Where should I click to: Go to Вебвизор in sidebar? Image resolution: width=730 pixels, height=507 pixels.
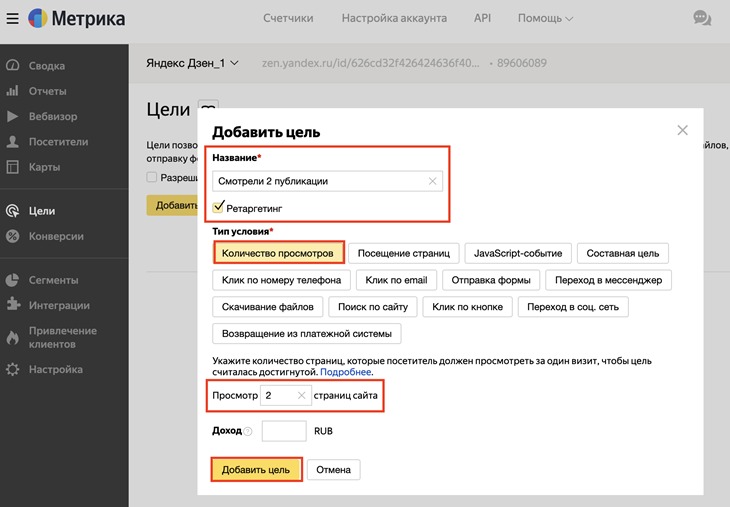click(x=53, y=116)
